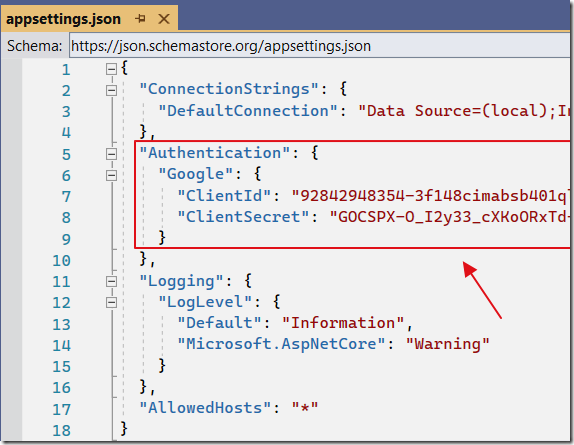This screenshot has width=574, height=445.
Task: Click line number 17 in the gutter
Action: pyautogui.click(x=61, y=410)
